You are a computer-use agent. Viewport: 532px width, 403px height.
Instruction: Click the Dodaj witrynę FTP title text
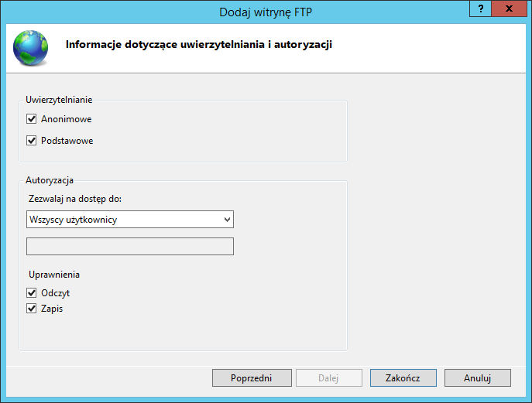pyautogui.click(x=266, y=12)
